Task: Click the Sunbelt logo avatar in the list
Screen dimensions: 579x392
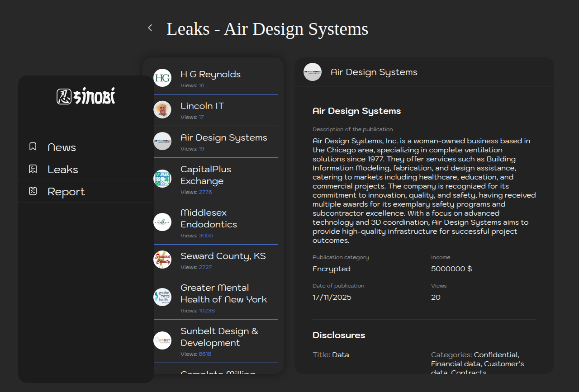Action: (x=162, y=340)
